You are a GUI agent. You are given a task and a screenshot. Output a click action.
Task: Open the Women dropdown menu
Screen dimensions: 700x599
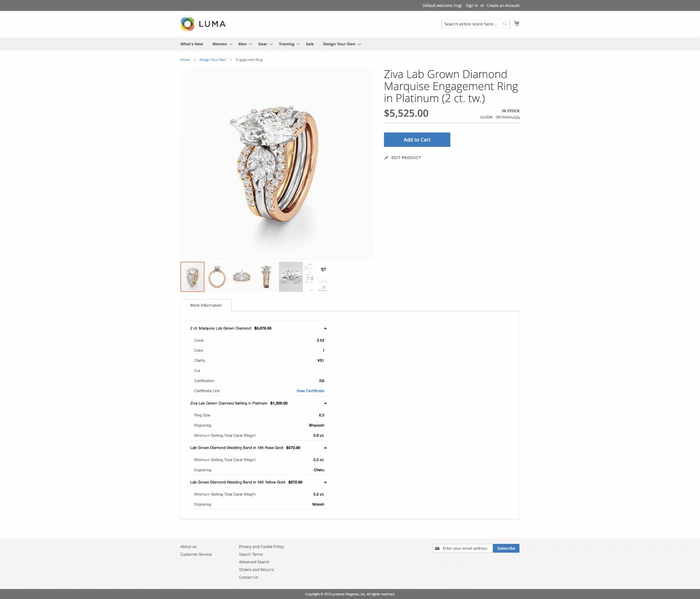[x=219, y=43]
